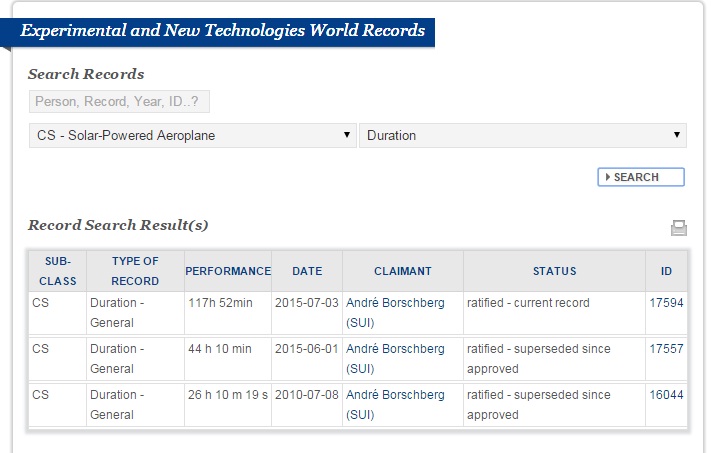Click the Type of Record column header
The height and width of the screenshot is (453, 727).
(135, 271)
